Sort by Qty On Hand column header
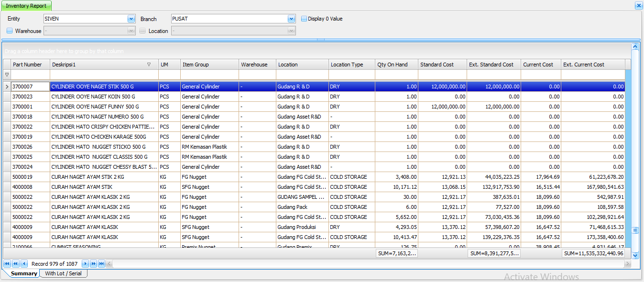 coord(397,65)
